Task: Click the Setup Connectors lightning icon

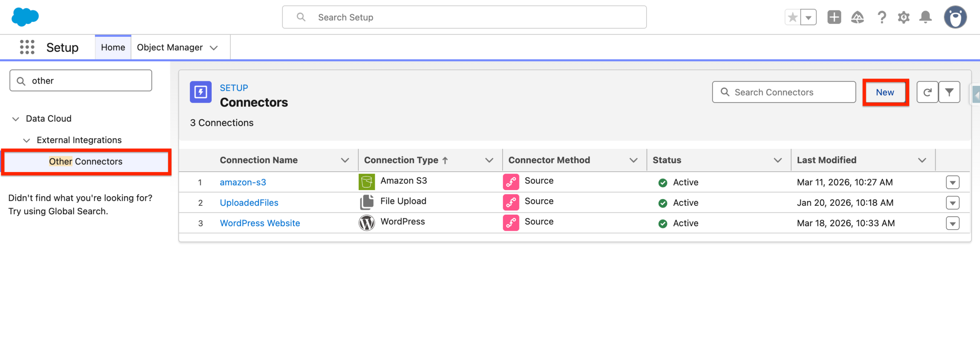Action: click(201, 92)
